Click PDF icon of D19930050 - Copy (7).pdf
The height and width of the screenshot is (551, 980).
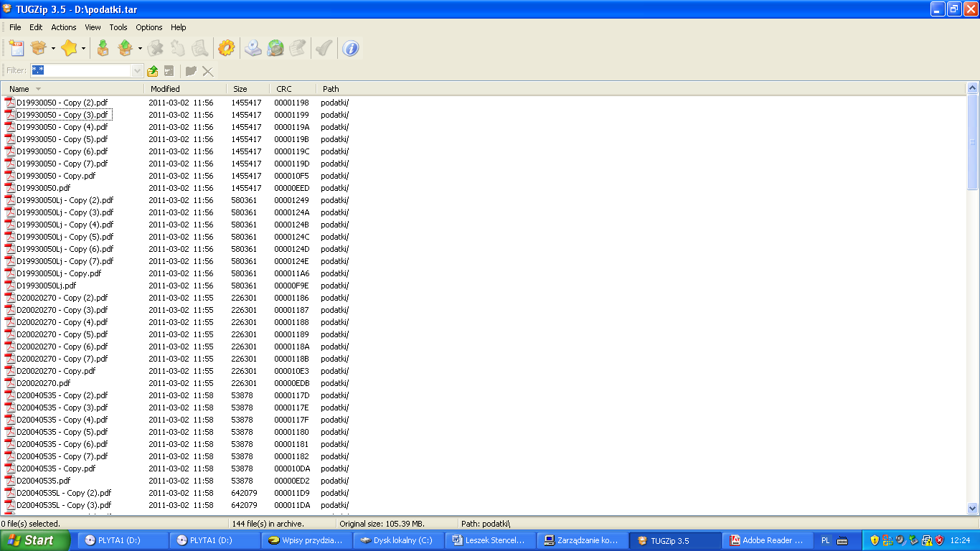[10, 164]
